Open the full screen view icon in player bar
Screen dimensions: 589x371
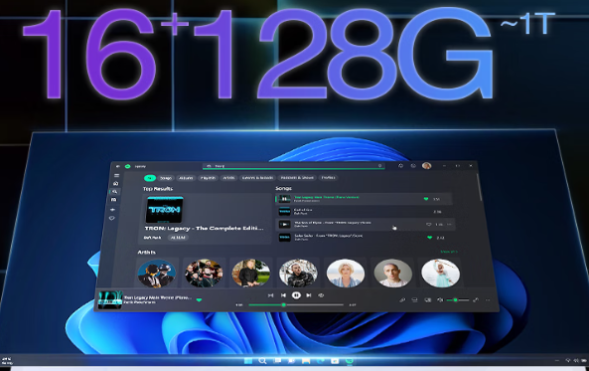[476, 300]
